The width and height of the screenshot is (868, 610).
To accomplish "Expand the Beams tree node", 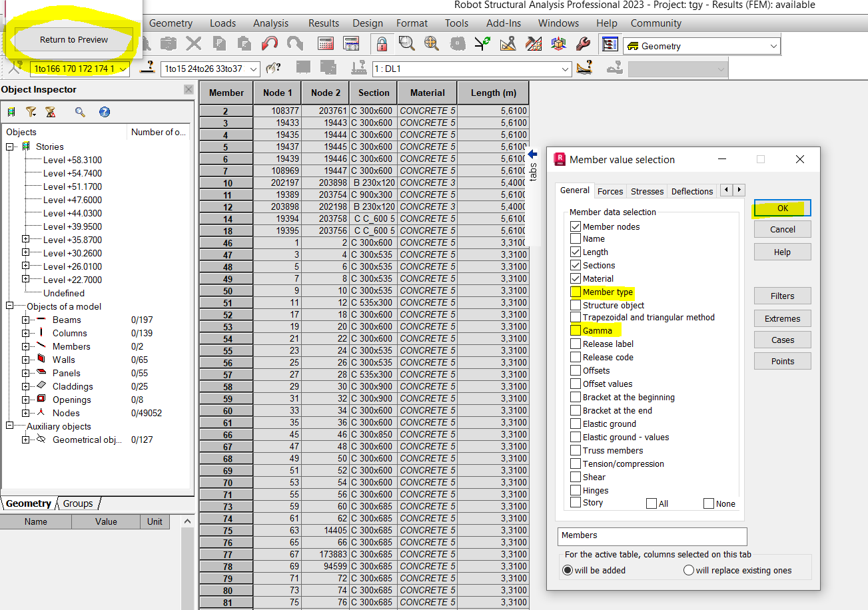I will coord(25,320).
